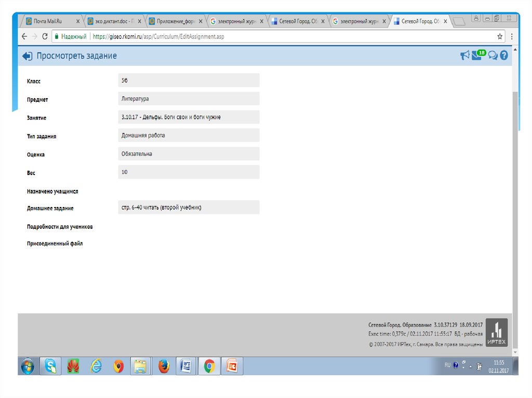Switch to Google Chrome in the taskbar

point(209,366)
